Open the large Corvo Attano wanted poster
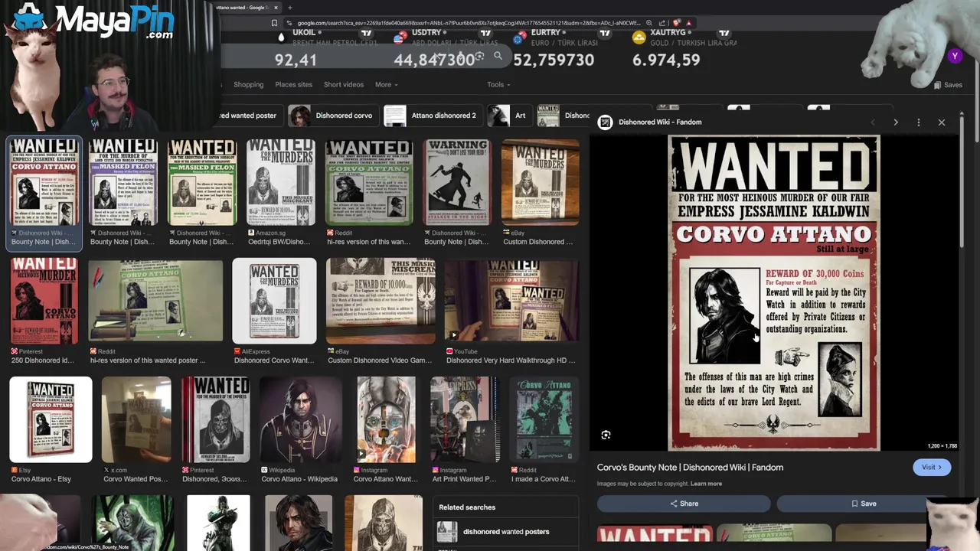Screen dimensions: 980x551 pyautogui.click(x=773, y=293)
